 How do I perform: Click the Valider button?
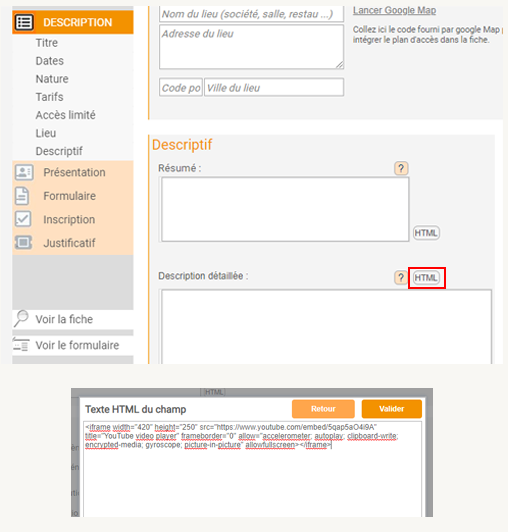point(392,409)
